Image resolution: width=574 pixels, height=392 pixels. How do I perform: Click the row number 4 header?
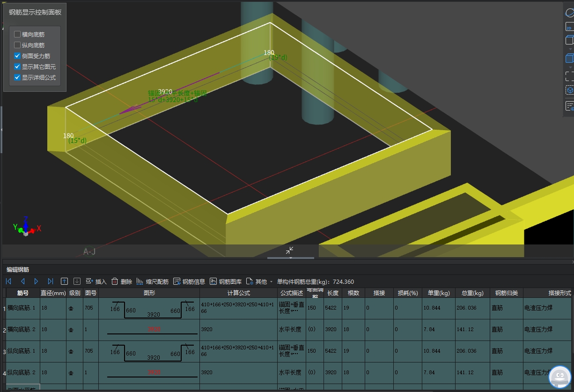pyautogui.click(x=4, y=373)
